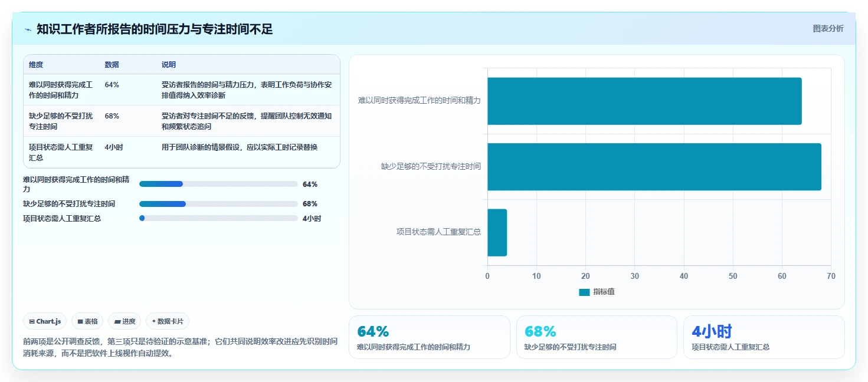Click the 图表分析 label in the header
Viewport: 868px width, 382px height.
pos(828,28)
